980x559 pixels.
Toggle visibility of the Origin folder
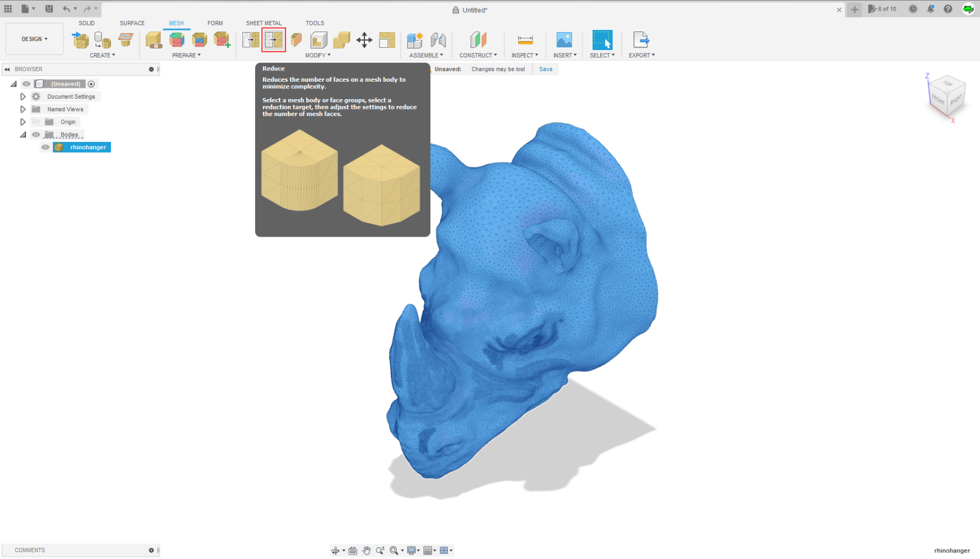[35, 122]
